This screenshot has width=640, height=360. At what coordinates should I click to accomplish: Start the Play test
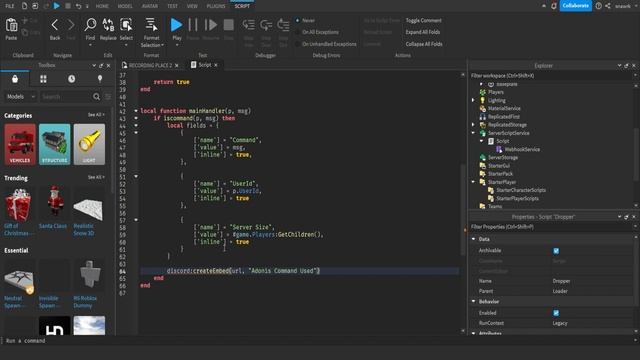(176, 25)
